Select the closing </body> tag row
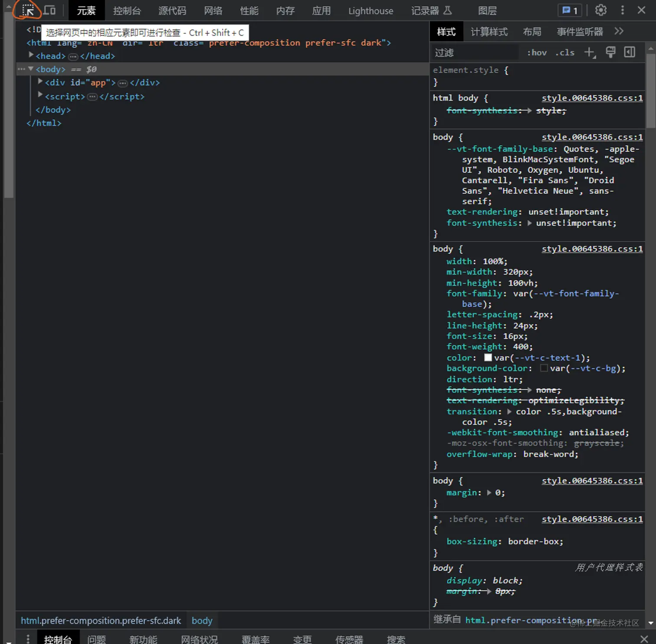656x644 pixels. tap(53, 110)
